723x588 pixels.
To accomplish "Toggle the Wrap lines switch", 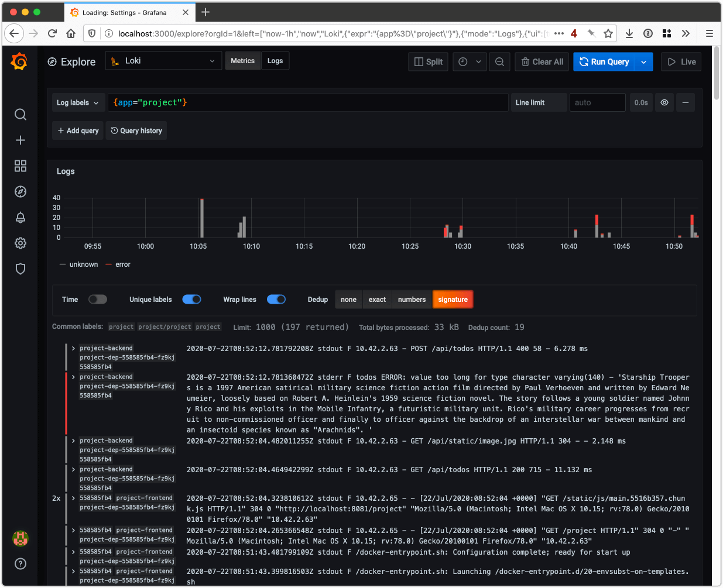I will [x=276, y=300].
